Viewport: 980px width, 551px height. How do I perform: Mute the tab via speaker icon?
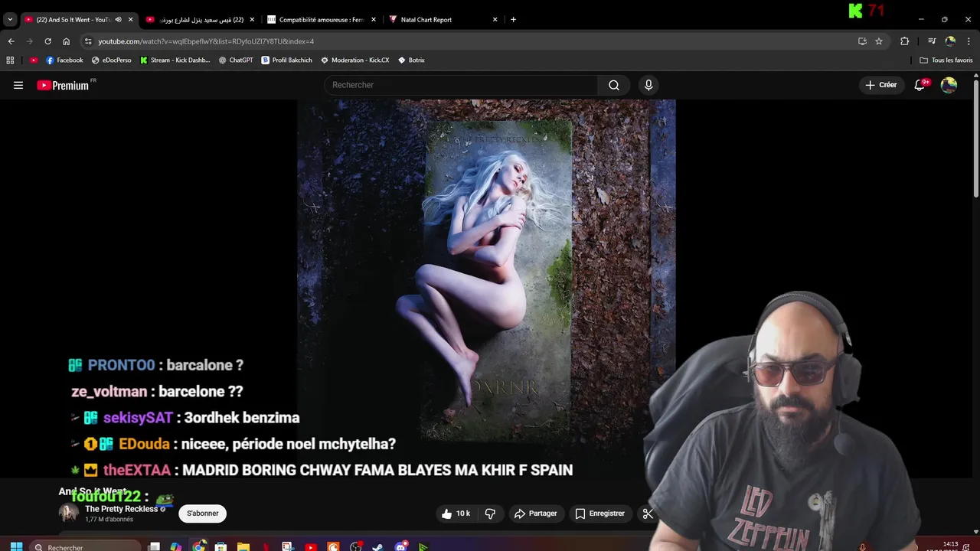pyautogui.click(x=118, y=19)
